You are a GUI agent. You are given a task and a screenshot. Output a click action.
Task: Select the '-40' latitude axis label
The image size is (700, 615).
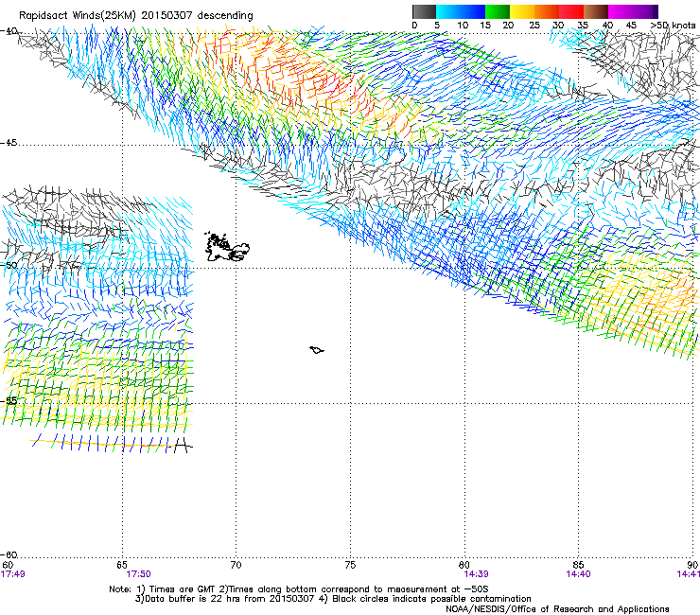9,31
